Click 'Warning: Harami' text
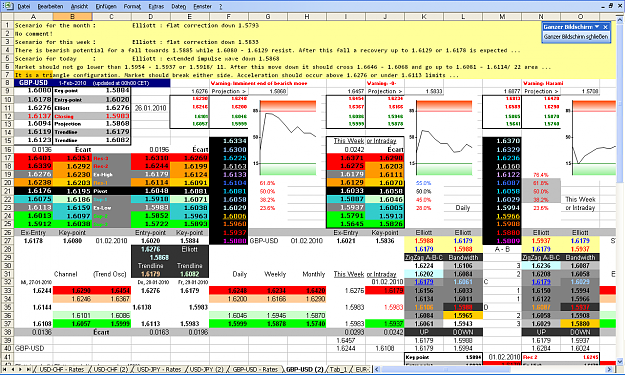Image resolution: width=625 pixels, height=375 pixels. pos(542,83)
